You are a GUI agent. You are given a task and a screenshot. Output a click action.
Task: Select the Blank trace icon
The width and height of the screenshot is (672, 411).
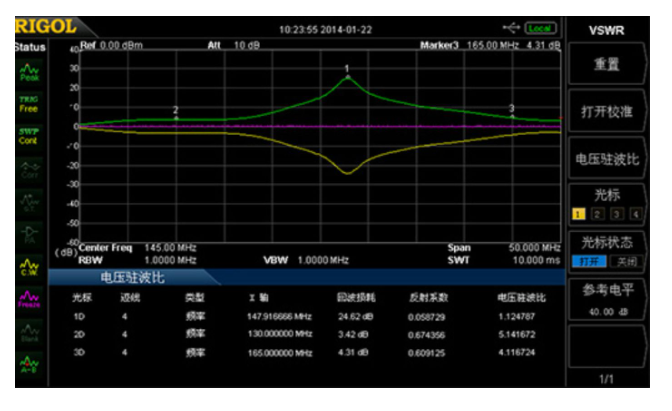pos(29,333)
